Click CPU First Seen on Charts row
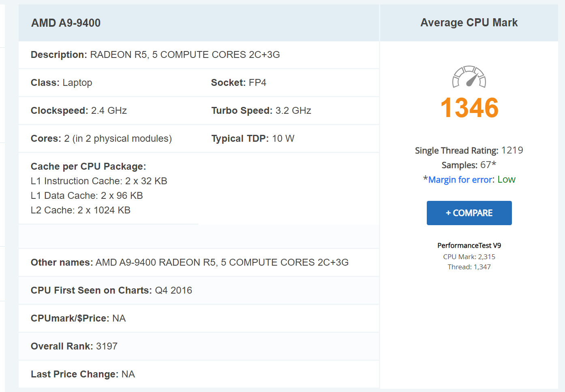Viewport: 565px width, 392px height. [199, 290]
